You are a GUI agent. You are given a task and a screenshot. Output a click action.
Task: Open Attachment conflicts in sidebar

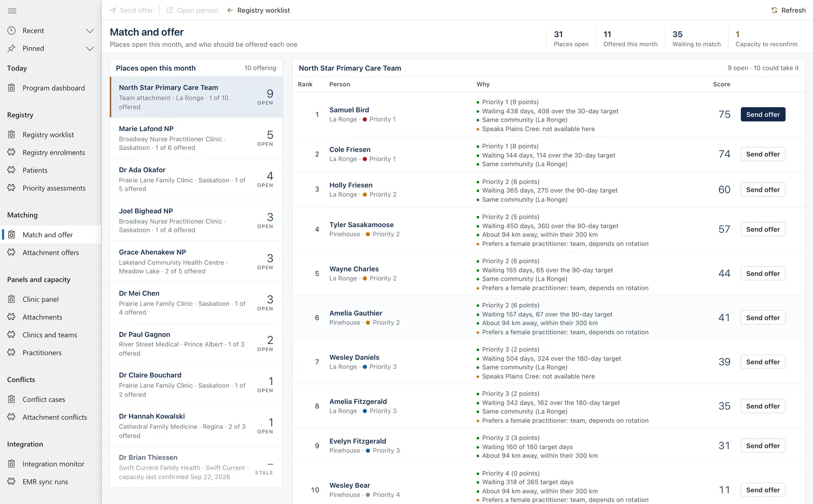point(51,417)
